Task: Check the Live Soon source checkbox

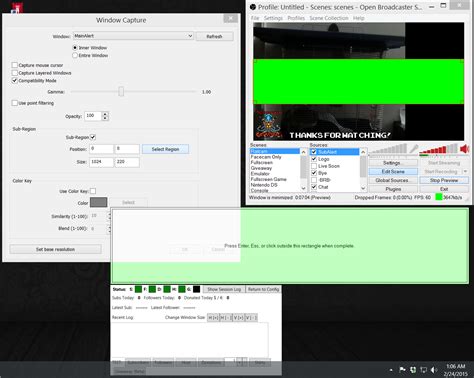Action: [314, 166]
